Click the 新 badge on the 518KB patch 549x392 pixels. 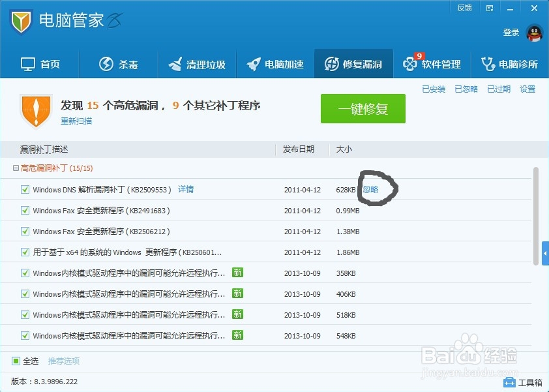tap(237, 314)
